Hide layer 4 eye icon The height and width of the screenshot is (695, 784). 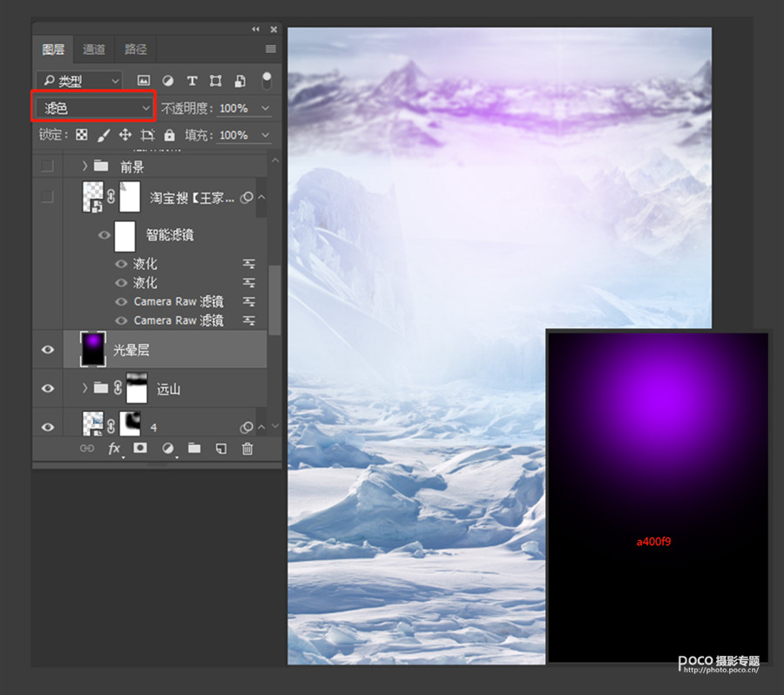point(48,427)
